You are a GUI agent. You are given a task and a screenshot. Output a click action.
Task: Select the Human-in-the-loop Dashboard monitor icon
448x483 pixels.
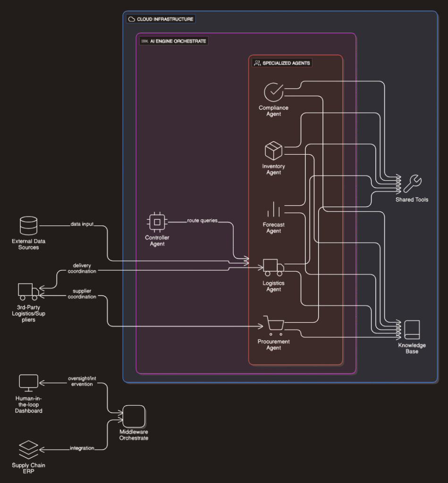(28, 381)
